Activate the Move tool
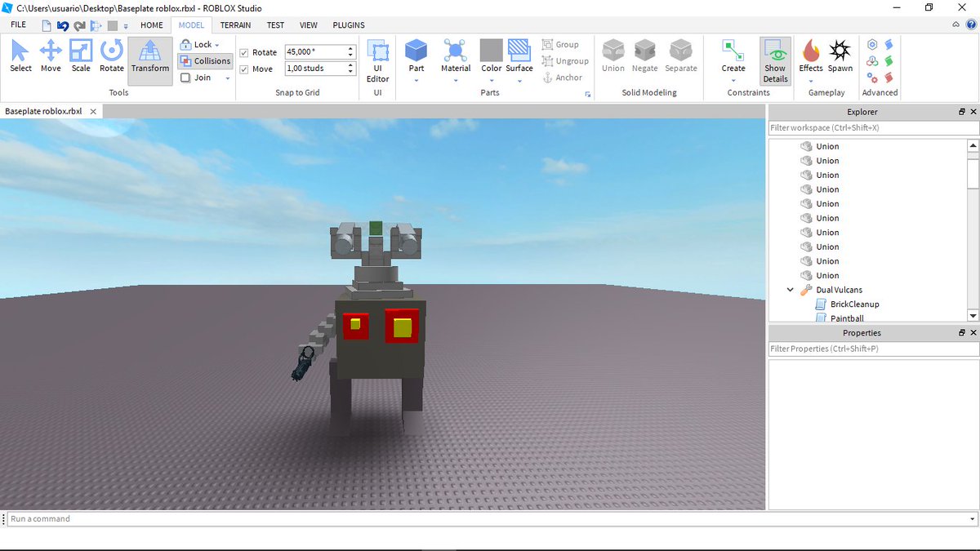Image resolution: width=980 pixels, height=551 pixels. point(51,56)
